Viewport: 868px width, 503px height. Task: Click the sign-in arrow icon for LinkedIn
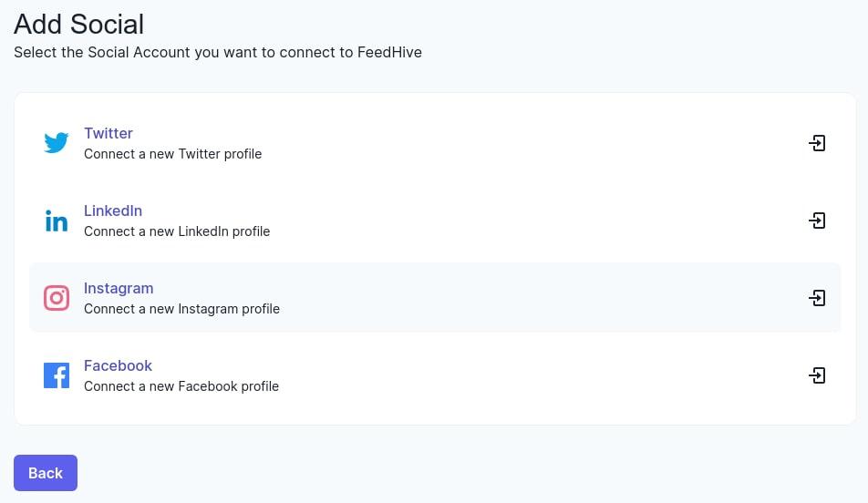coord(817,221)
